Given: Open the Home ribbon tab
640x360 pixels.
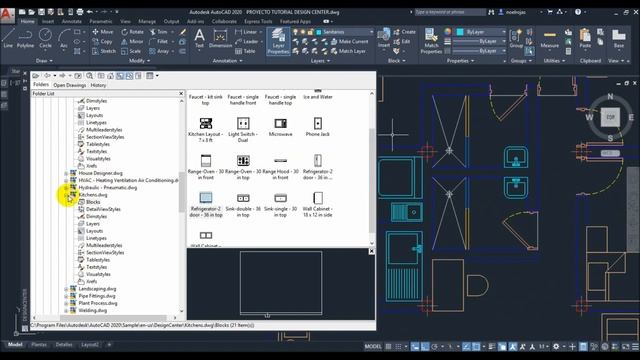Looking at the screenshot, I should point(27,21).
